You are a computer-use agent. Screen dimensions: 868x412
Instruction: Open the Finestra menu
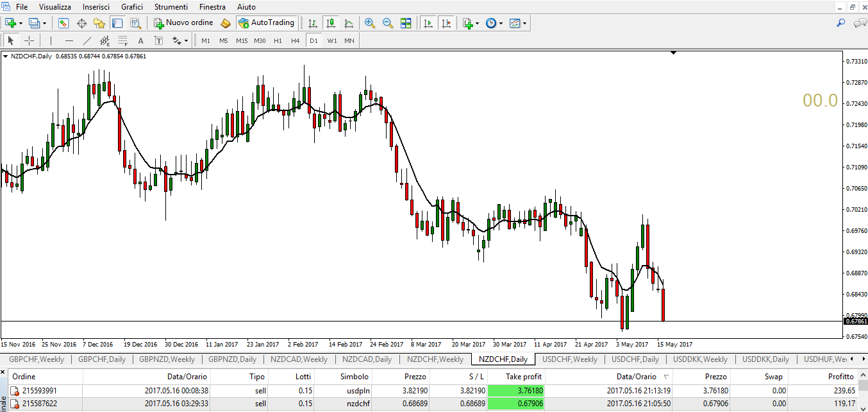(212, 7)
